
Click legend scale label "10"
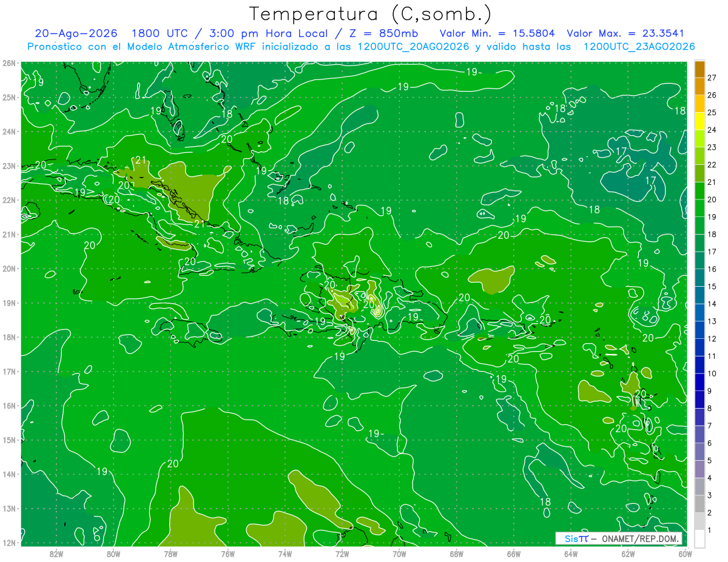[x=712, y=373]
